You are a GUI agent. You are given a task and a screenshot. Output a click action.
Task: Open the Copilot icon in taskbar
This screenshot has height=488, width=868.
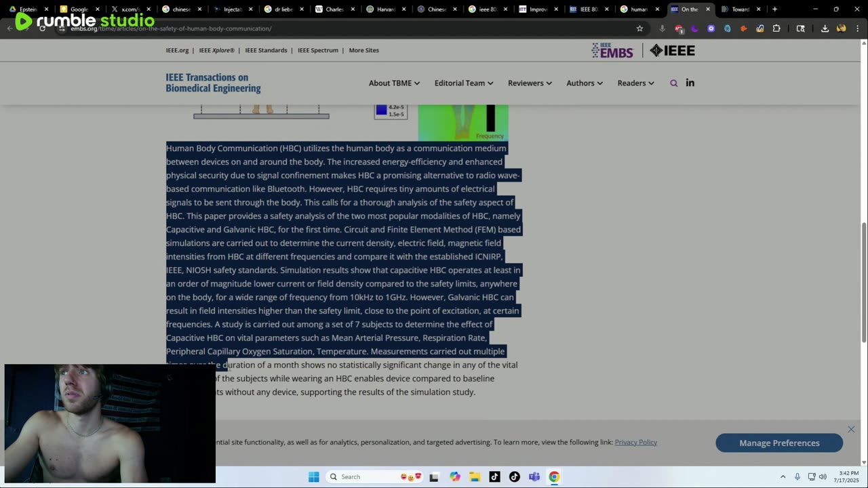pos(454,476)
